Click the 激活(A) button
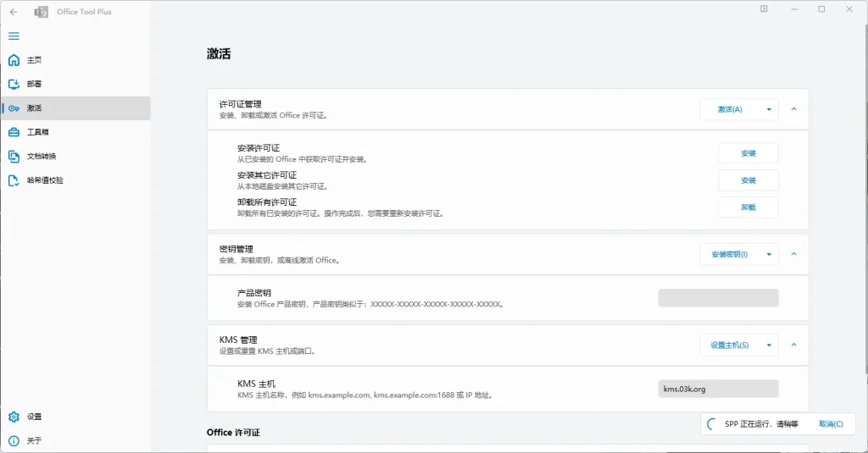Screen dimensions: 868x453 730,109
